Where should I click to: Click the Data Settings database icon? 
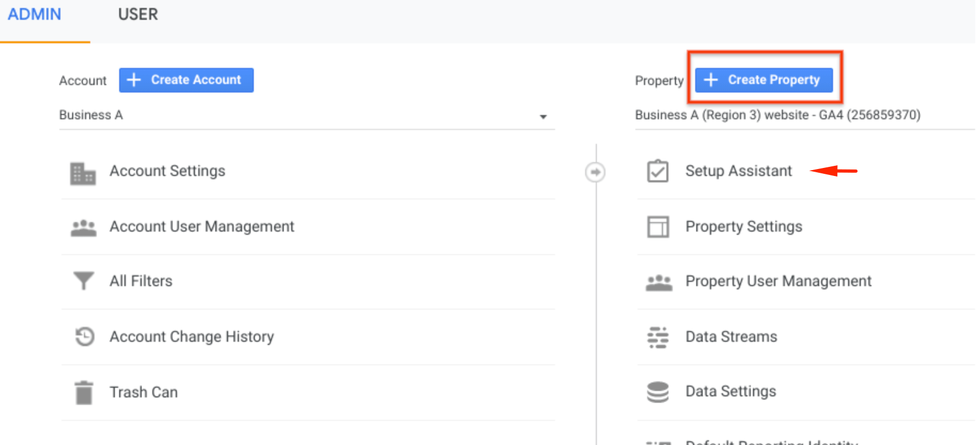click(x=658, y=392)
